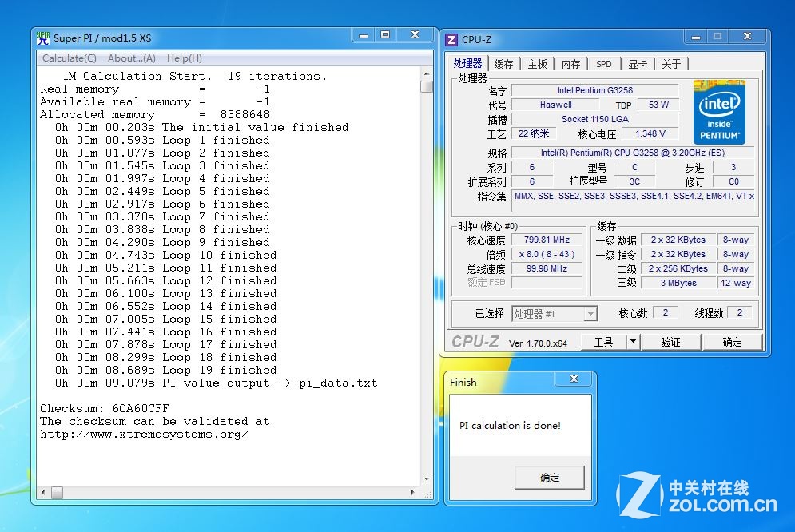
Task: Click the 三级 cache value 3 MBytes
Action: click(678, 283)
